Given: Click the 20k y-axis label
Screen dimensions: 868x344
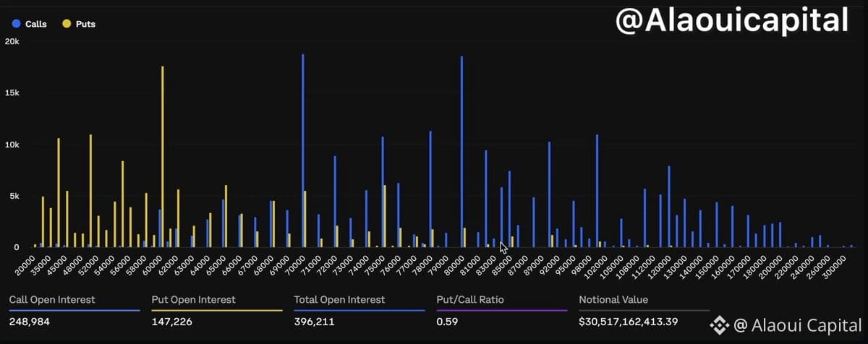Looking at the screenshot, I should coord(12,41).
